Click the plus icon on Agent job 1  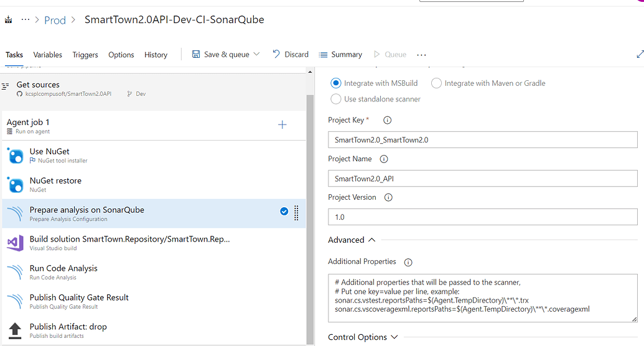[282, 125]
